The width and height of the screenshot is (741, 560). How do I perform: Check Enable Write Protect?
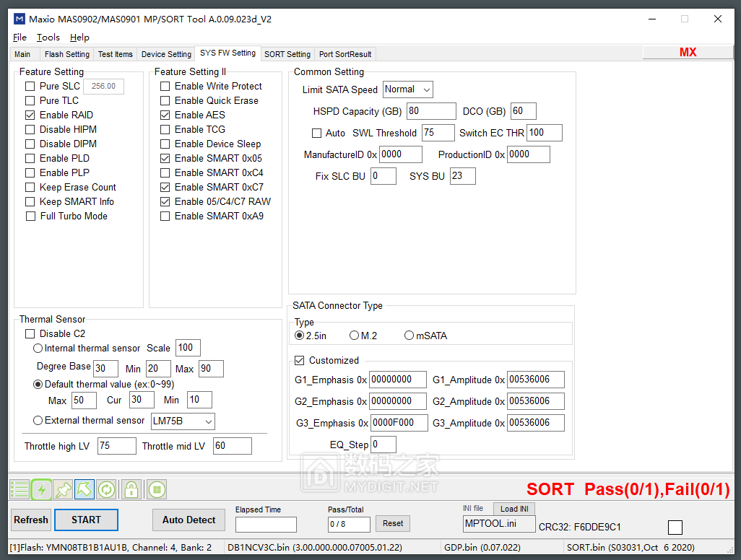(x=165, y=87)
